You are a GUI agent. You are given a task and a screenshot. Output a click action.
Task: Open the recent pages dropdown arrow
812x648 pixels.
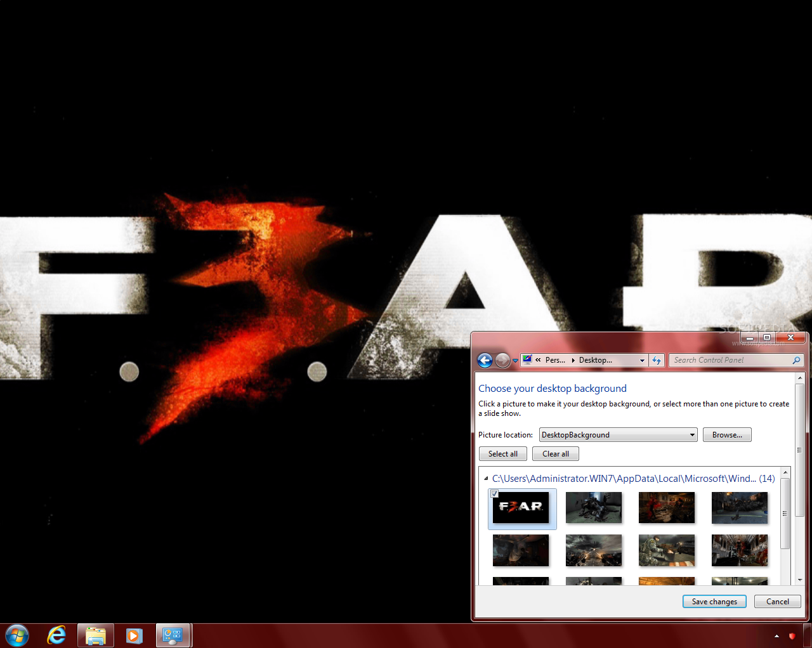(x=515, y=361)
